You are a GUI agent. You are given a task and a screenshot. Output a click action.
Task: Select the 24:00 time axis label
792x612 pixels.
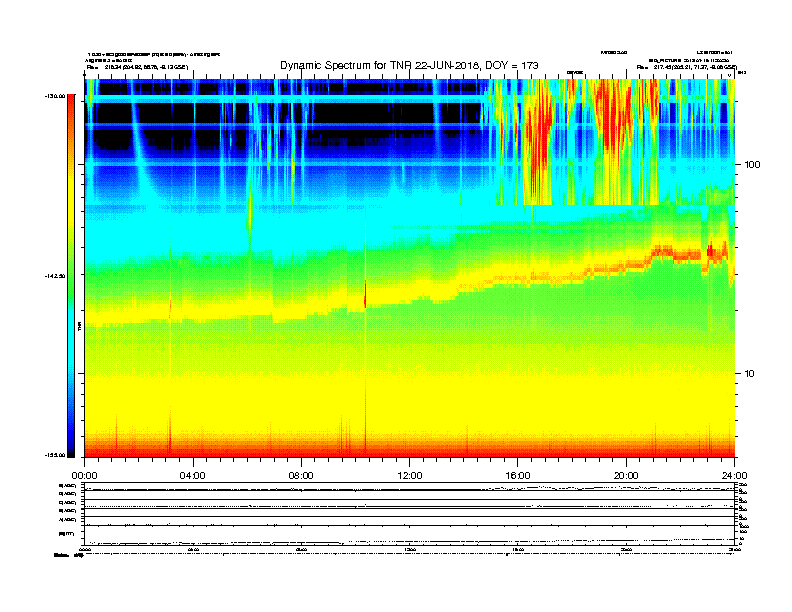point(734,476)
